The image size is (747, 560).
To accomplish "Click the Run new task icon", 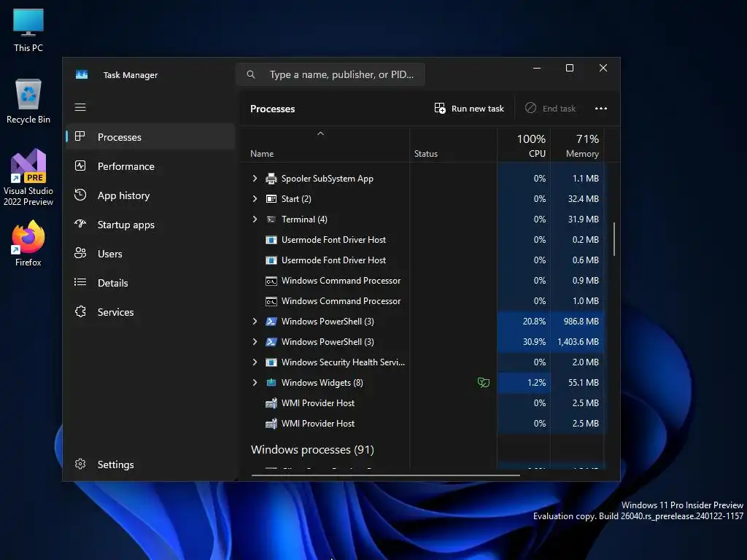I will point(440,108).
